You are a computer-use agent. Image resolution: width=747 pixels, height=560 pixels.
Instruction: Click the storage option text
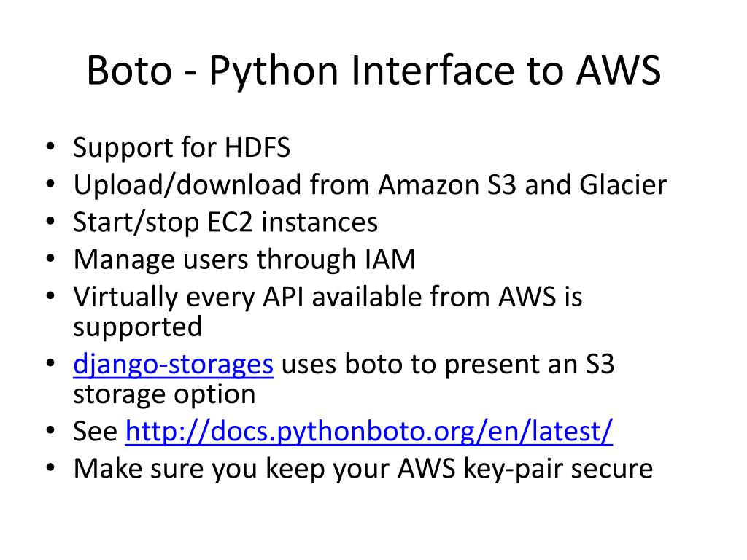click(164, 394)
